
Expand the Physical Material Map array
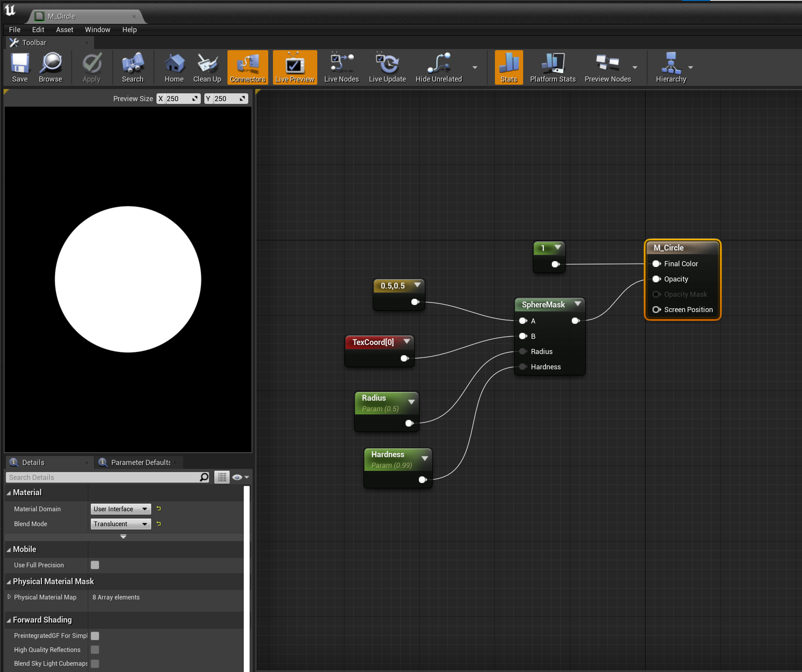[9, 597]
